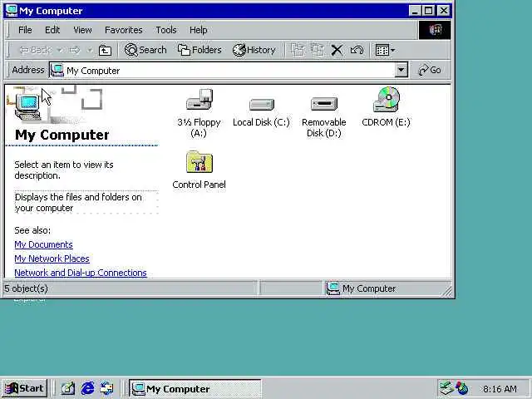Screen dimensions: 532x399
Task: Open the View menu
Action: [82, 30]
